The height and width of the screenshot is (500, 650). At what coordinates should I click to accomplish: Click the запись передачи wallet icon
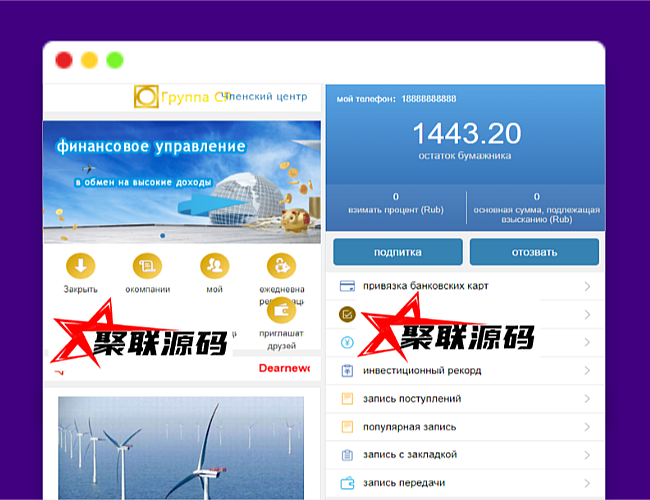coord(347,483)
